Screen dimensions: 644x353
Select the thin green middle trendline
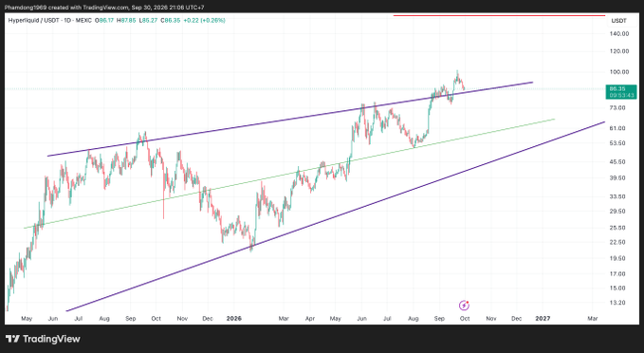point(289,174)
